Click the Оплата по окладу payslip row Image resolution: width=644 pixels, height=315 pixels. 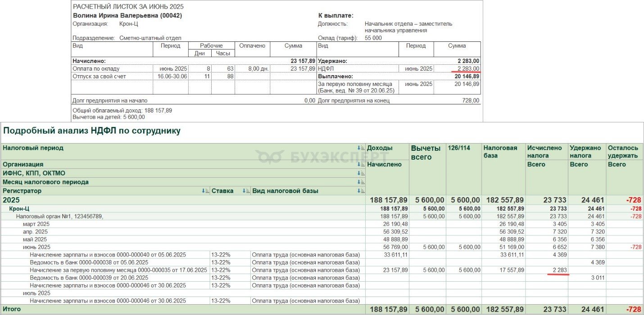tap(194, 69)
